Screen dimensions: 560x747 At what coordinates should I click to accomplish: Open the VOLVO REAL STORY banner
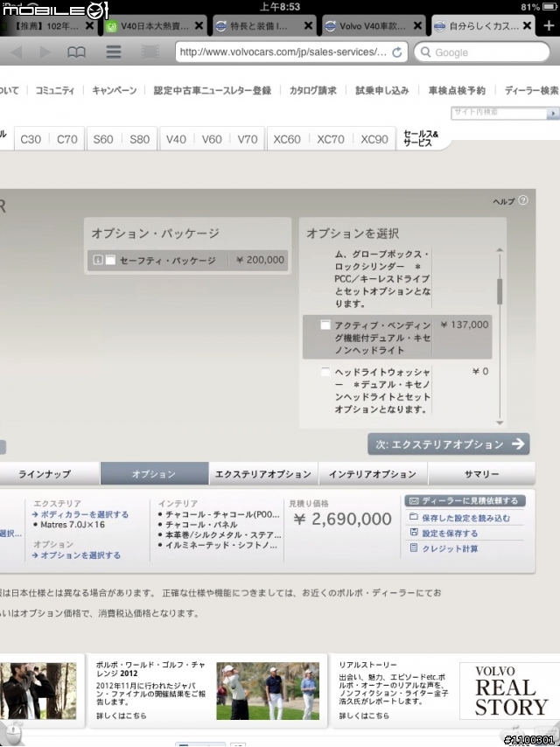pos(509,691)
